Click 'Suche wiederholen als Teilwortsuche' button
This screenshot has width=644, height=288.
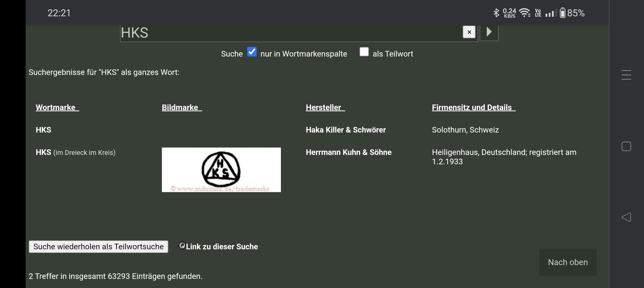tap(99, 247)
